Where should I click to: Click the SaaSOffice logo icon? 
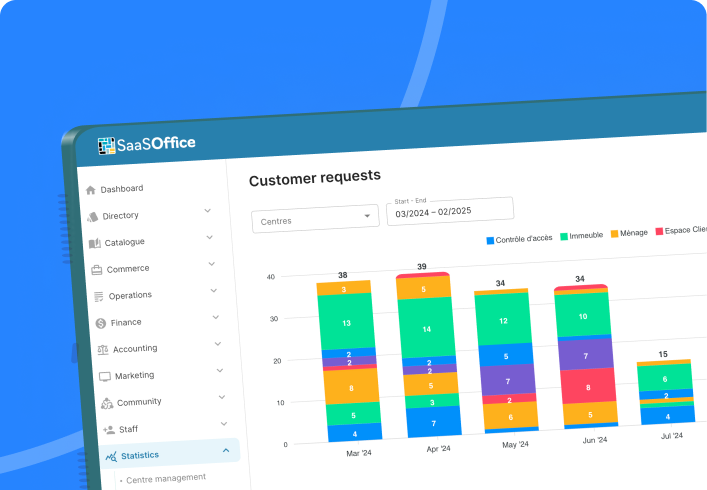coord(106,146)
